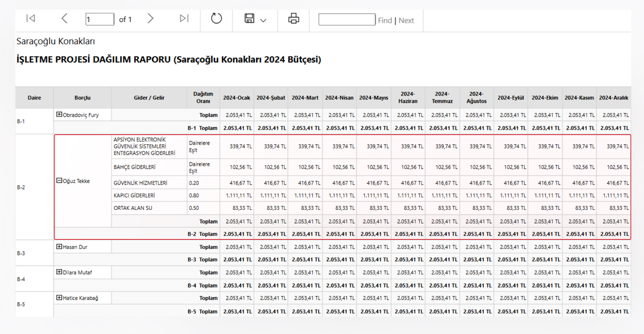This screenshot has height=334, width=644.
Task: Click the current page number field
Action: (x=100, y=19)
